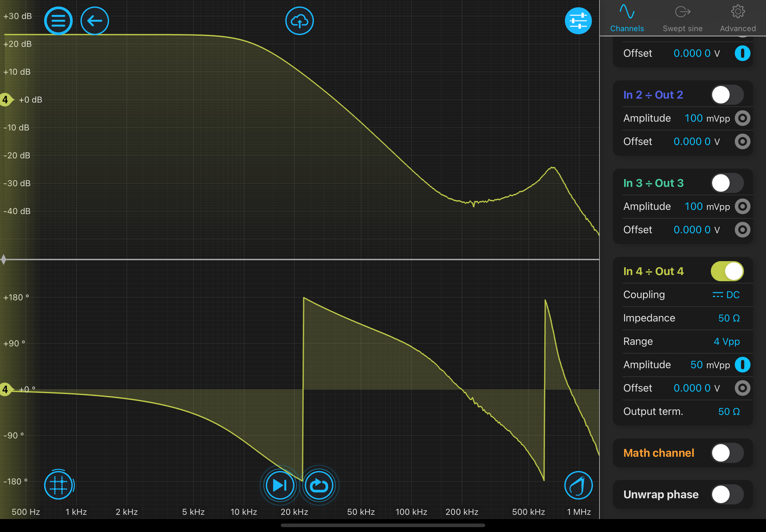This screenshot has width=766, height=532.
Task: Tap the In 4 ÷ Out 4 label
Action: coord(653,271)
